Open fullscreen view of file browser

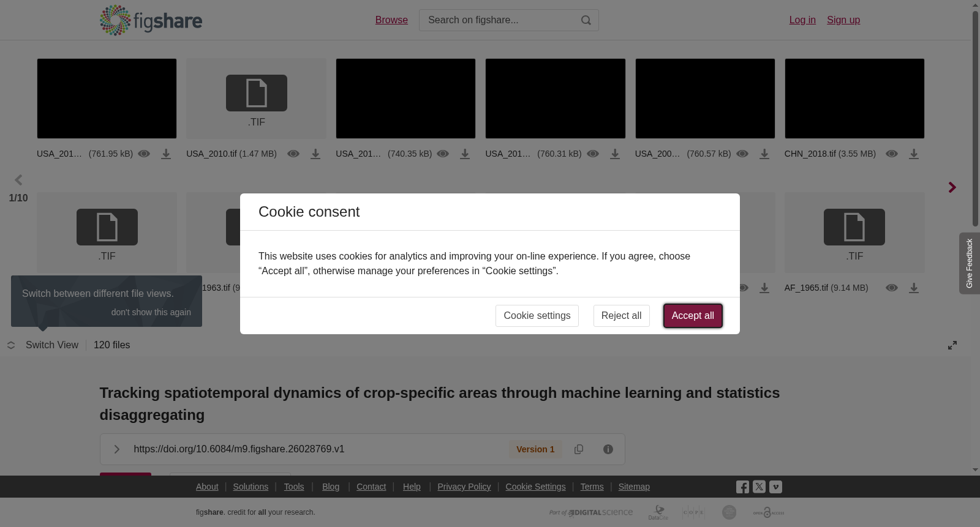tap(952, 345)
